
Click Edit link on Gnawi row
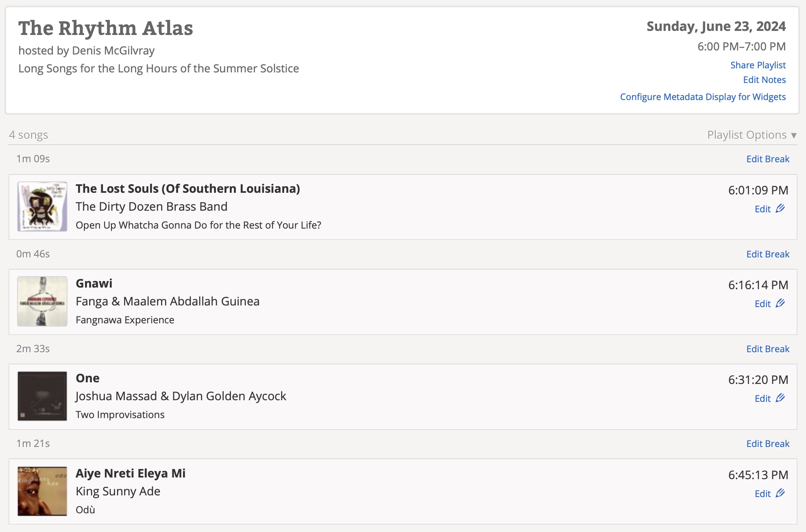(762, 304)
